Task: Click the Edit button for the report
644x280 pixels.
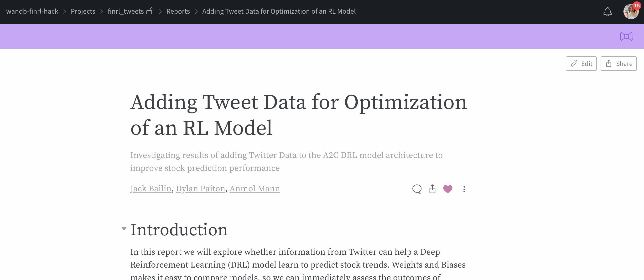Action: point(582,63)
